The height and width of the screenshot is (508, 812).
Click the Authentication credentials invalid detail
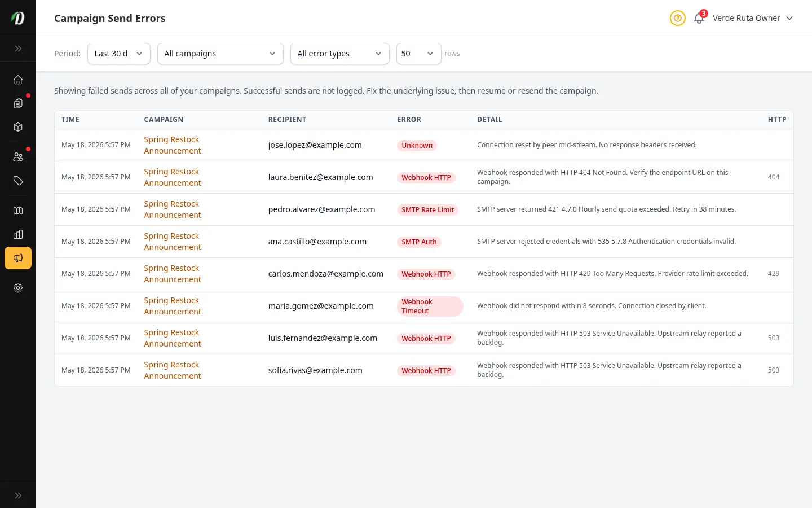(x=607, y=242)
